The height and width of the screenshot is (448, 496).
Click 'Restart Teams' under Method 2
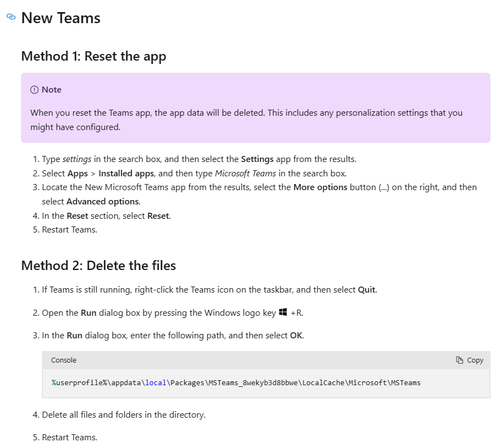[x=69, y=437]
